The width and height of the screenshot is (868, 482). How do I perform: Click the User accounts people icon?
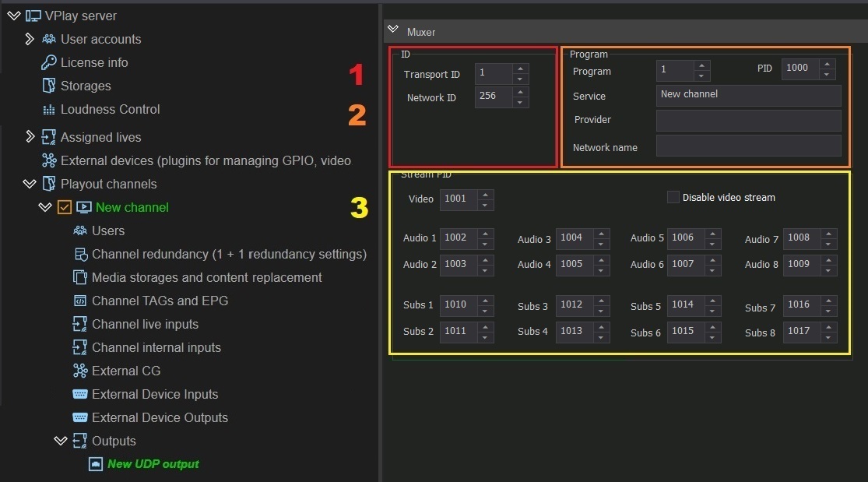[x=49, y=40]
